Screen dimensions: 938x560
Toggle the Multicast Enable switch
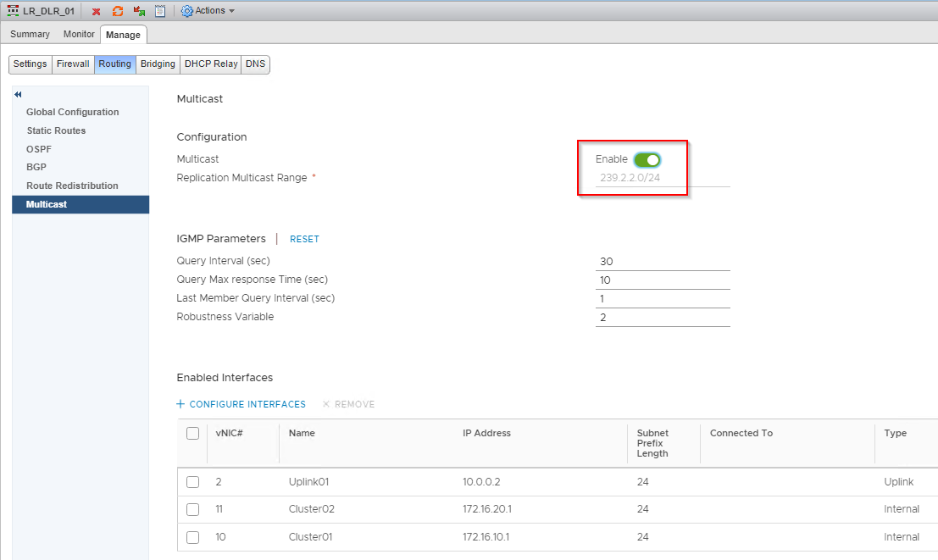pyautogui.click(x=647, y=159)
